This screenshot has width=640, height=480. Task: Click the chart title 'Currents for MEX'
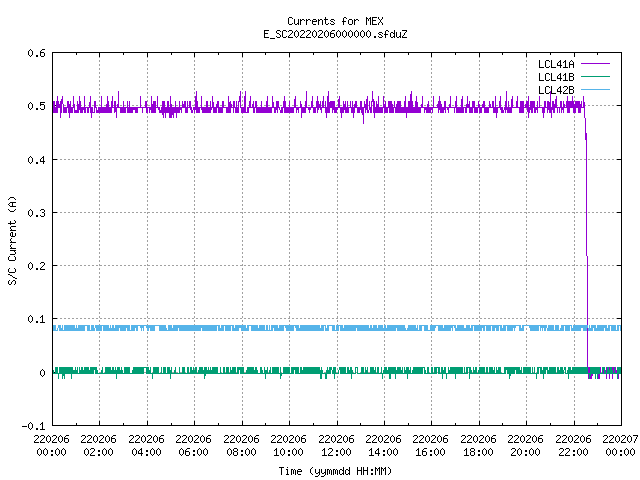tap(335, 21)
